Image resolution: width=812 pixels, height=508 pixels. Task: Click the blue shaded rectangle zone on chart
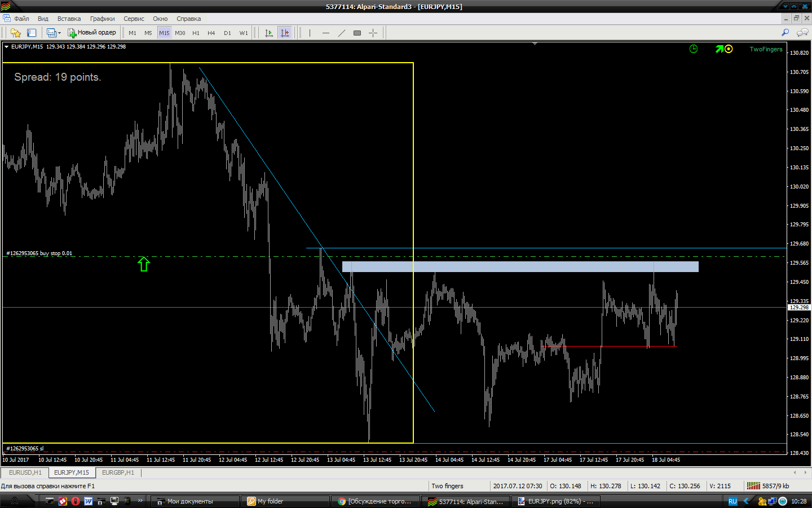pyautogui.click(x=520, y=266)
